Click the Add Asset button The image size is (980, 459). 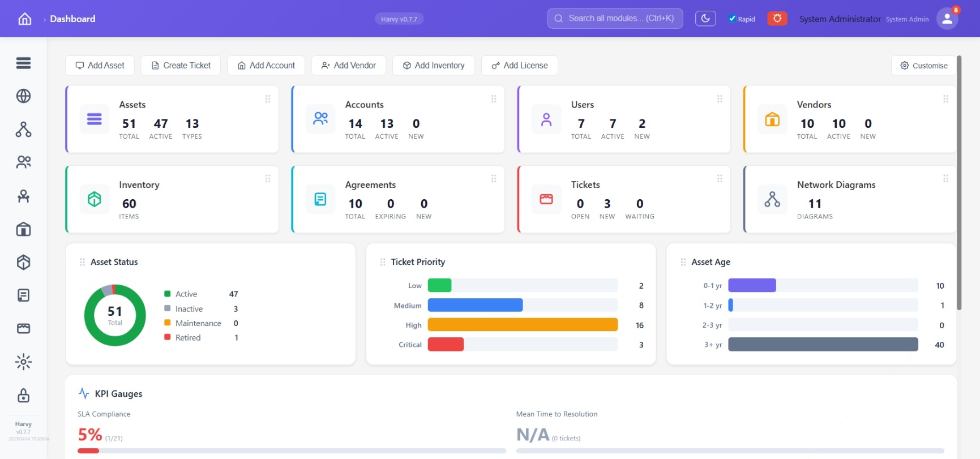coord(100,66)
